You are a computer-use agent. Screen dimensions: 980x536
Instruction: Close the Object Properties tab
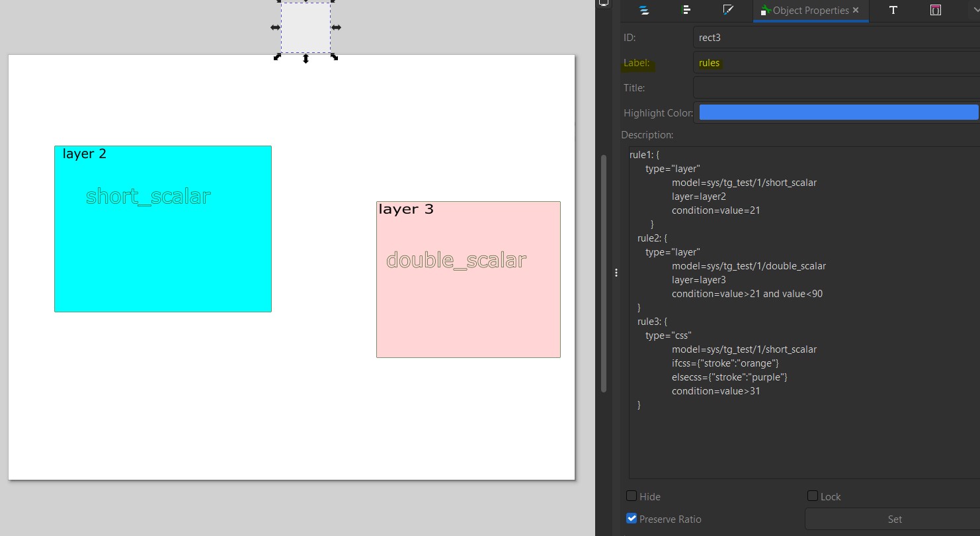coord(856,10)
